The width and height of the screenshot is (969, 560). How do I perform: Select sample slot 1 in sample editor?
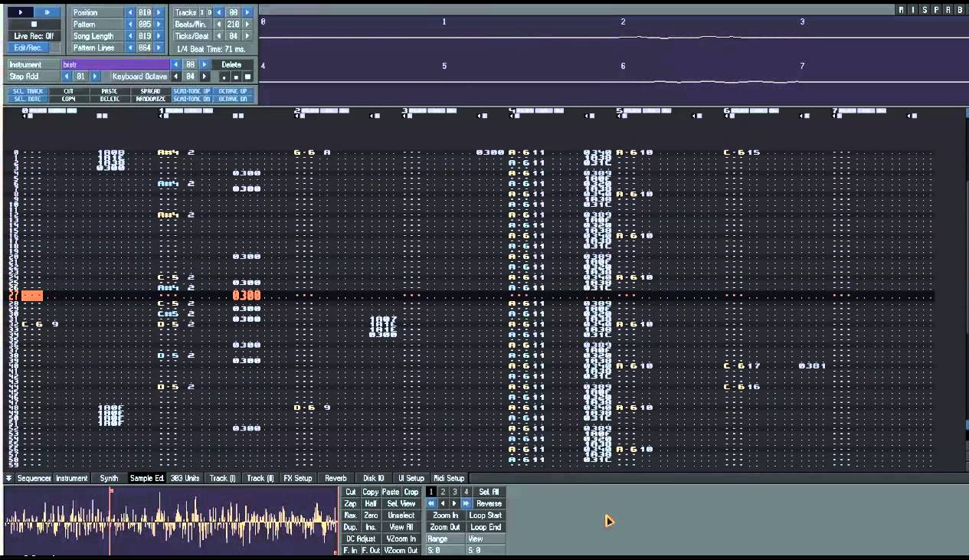(x=431, y=492)
